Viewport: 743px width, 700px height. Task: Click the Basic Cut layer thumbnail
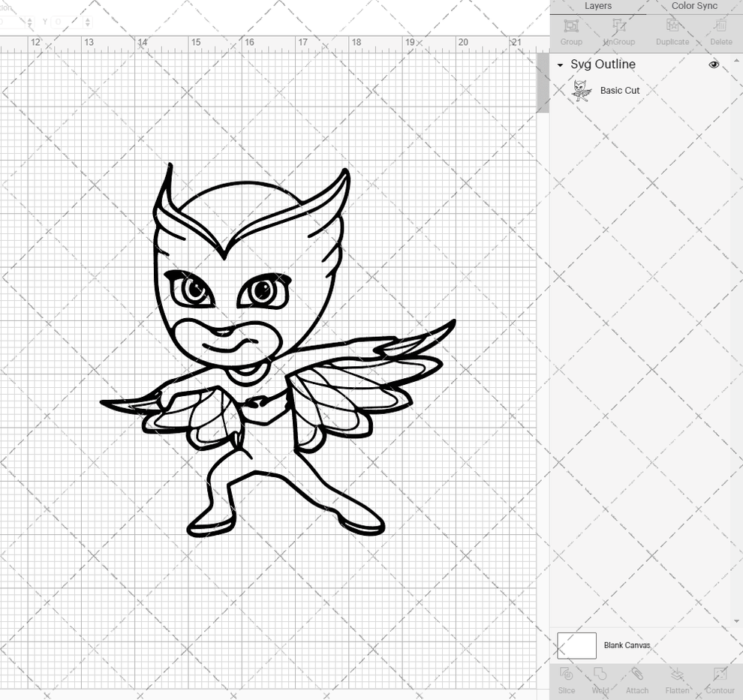[581, 90]
